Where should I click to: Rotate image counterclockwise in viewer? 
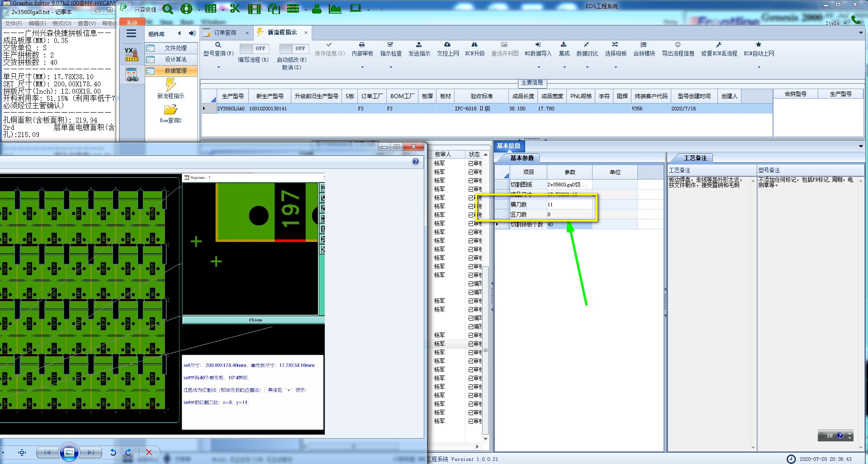(x=113, y=452)
